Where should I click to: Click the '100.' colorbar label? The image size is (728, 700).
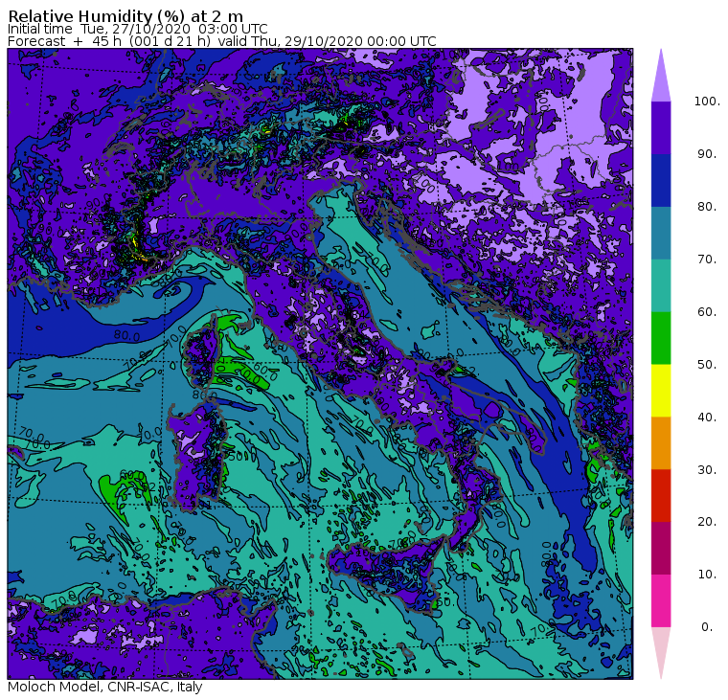[707, 102]
